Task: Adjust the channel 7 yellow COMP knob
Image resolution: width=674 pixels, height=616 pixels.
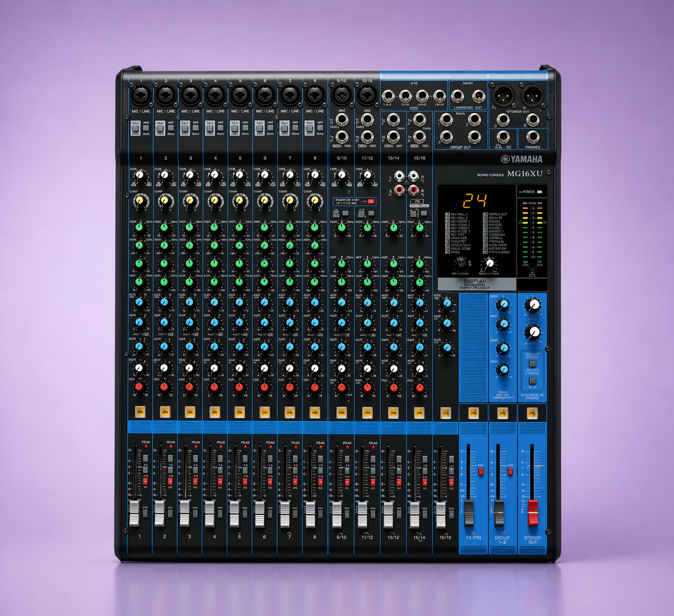Action: click(x=290, y=201)
